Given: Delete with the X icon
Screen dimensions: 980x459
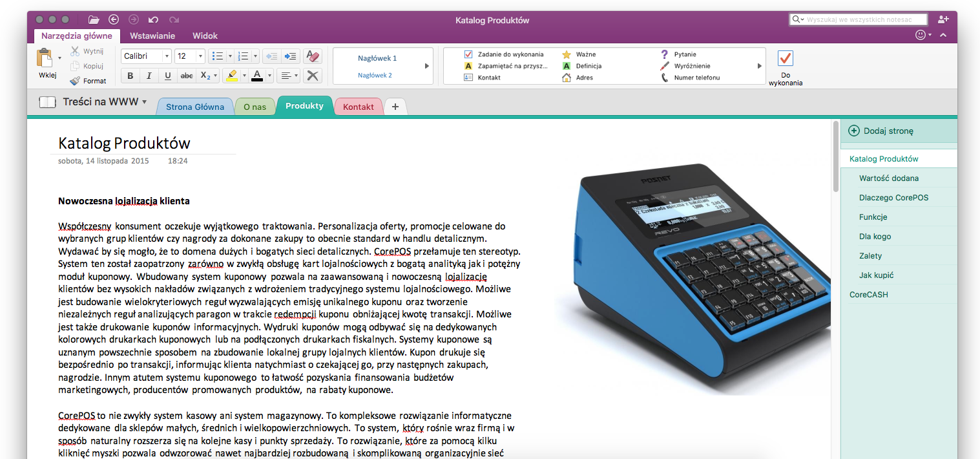Looking at the screenshot, I should coord(312,76).
